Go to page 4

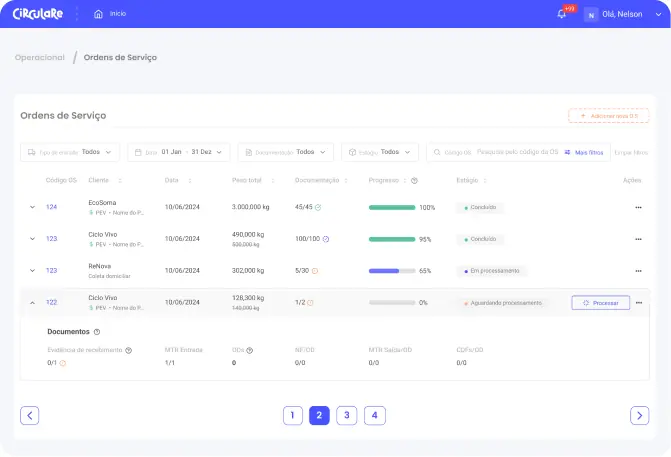[x=375, y=415]
